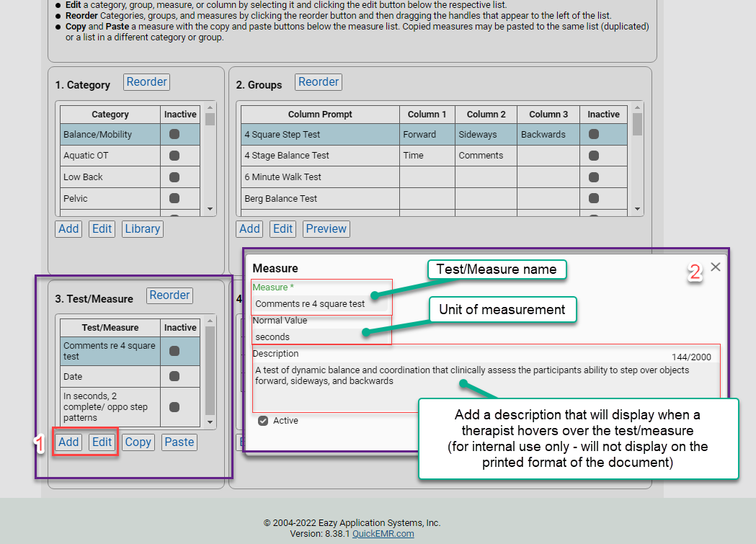Click scroll down arrow in Category list
Screen dimensions: 756x544
[210, 209]
